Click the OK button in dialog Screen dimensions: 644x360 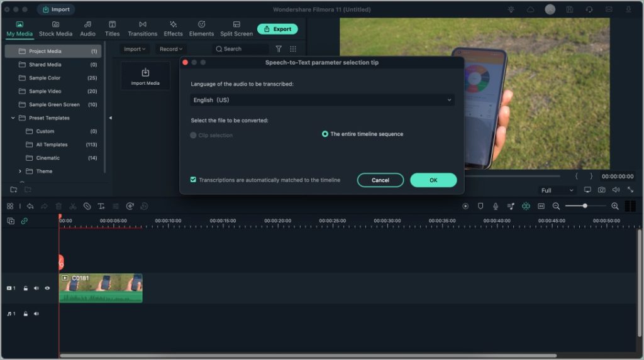[433, 180]
